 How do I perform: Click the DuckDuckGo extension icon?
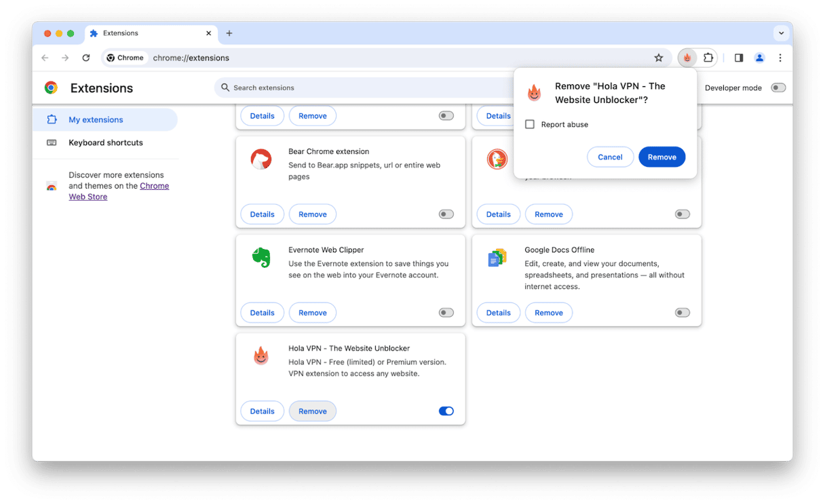coord(497,159)
